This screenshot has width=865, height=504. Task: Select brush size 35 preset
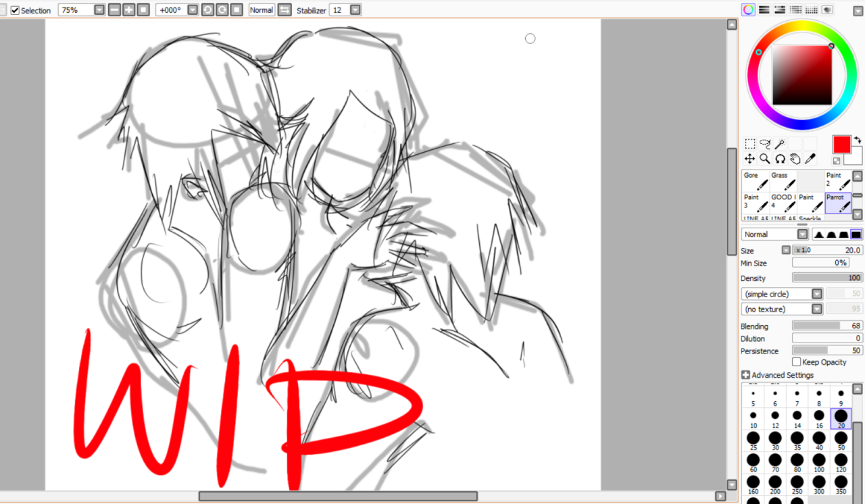797,442
